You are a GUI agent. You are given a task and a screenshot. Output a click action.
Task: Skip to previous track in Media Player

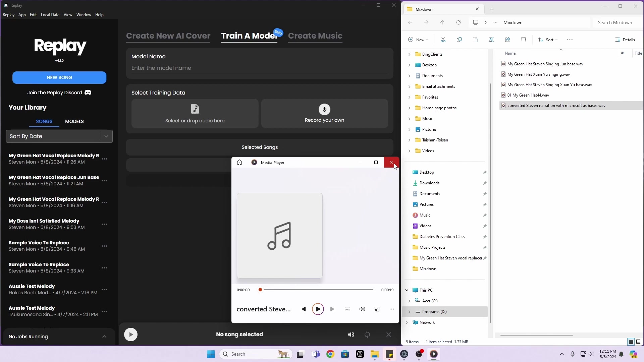(303, 309)
